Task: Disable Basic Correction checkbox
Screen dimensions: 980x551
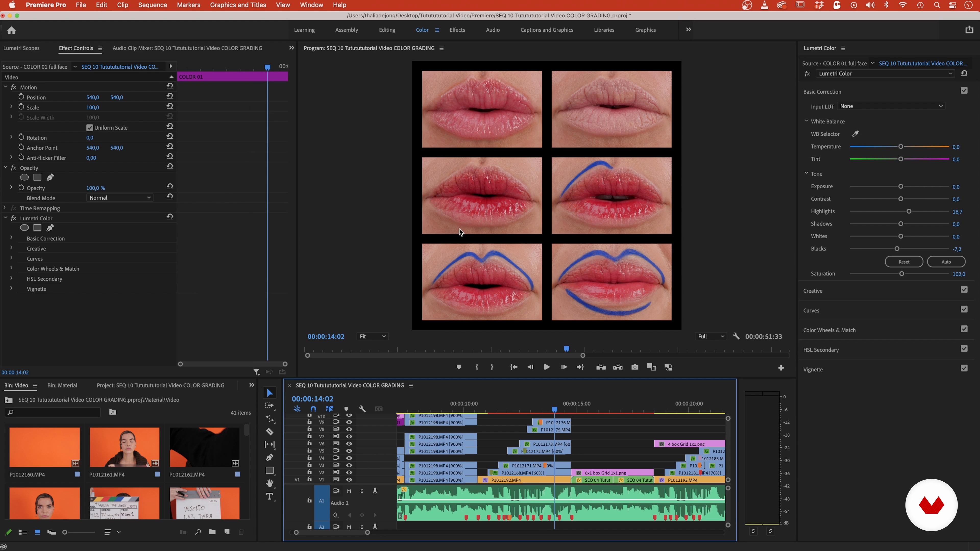Action: [964, 91]
